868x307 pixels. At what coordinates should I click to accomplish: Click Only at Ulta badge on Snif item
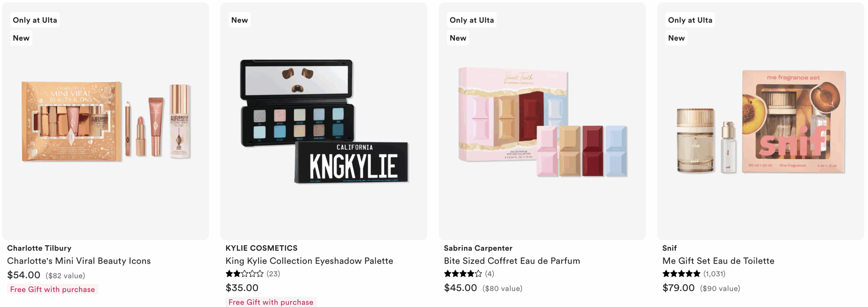point(690,20)
